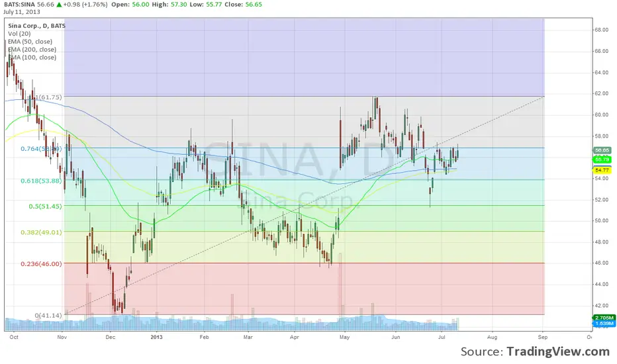Click Dec on the time axis

(111, 338)
